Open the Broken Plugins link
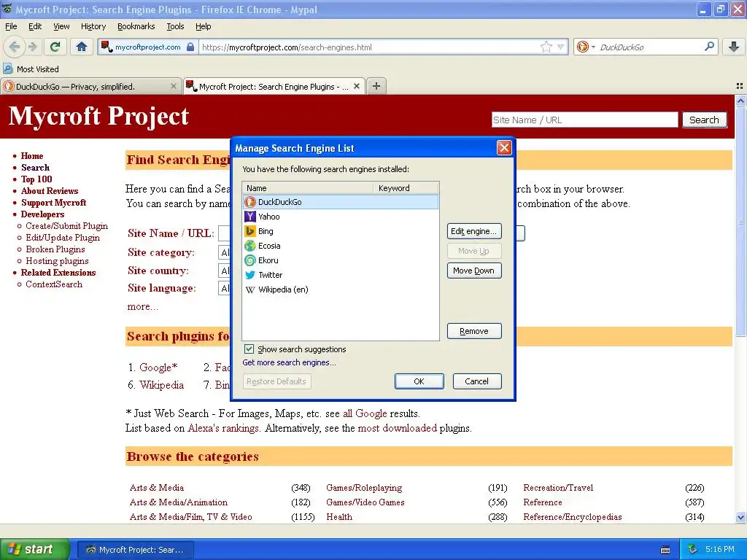Viewport: 747px width, 560px height. 55,249
